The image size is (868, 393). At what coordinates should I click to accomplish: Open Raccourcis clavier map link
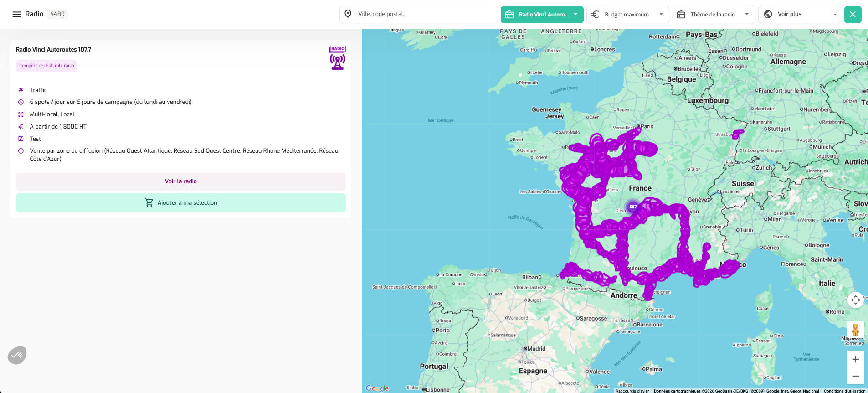click(x=632, y=391)
